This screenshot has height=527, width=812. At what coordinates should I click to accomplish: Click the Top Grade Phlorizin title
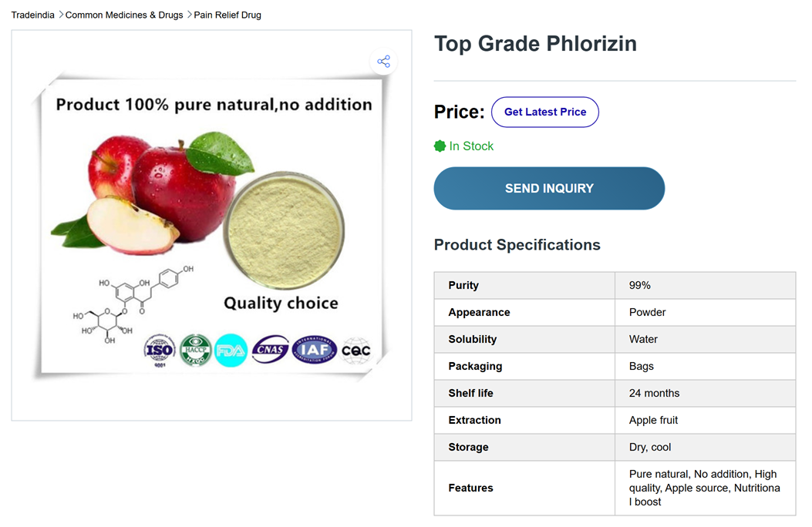click(535, 44)
